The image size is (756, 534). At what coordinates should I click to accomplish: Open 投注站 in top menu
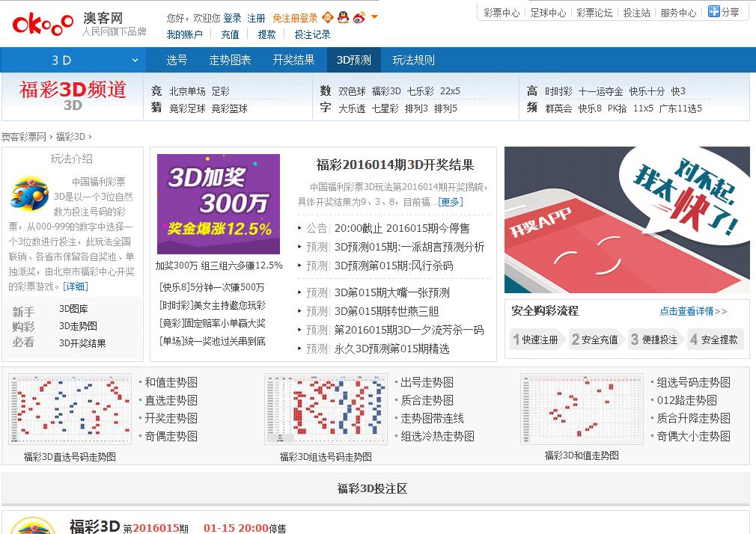coord(636,13)
